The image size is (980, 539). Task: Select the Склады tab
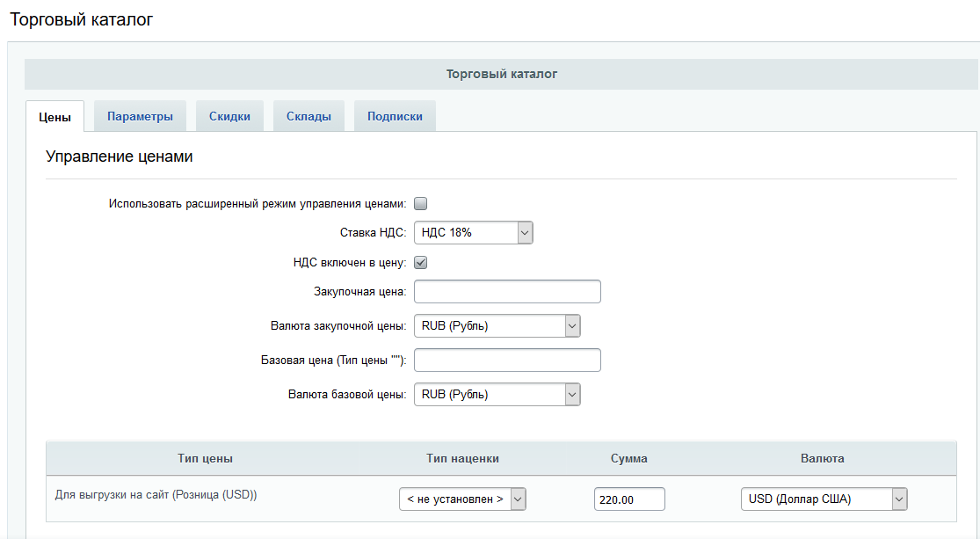(309, 116)
